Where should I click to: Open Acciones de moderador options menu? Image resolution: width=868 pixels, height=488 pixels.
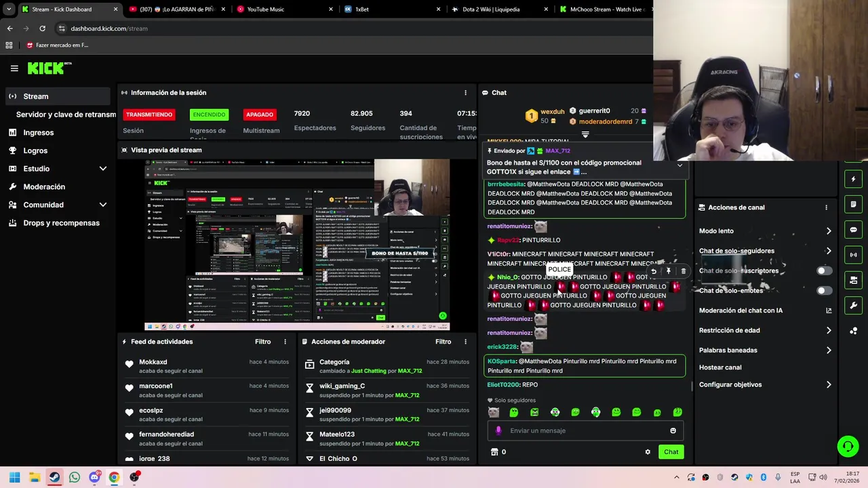point(465,342)
